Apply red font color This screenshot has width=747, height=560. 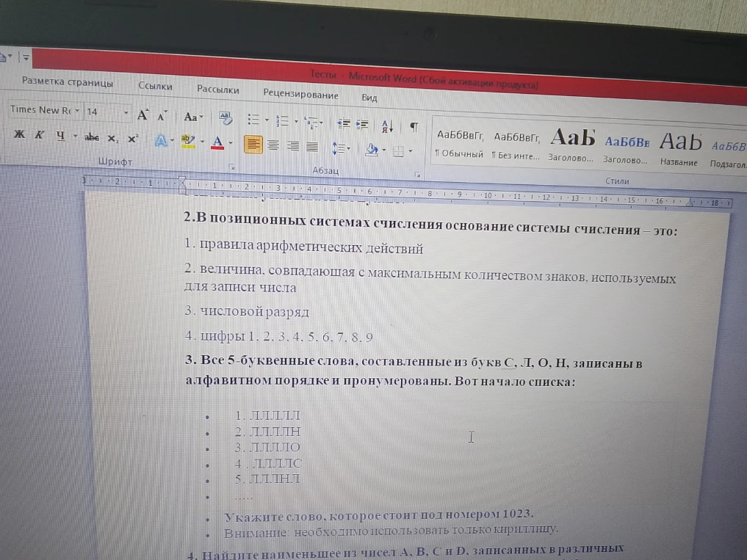tap(217, 142)
